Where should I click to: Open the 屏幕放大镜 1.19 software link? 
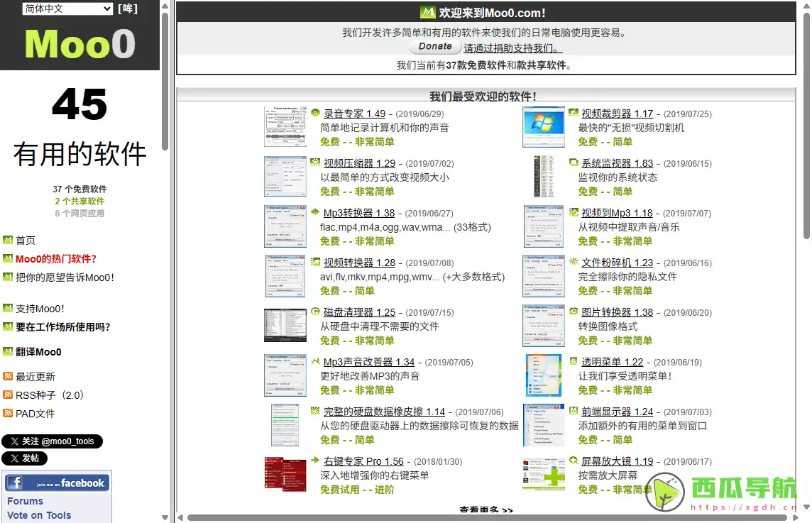point(618,461)
